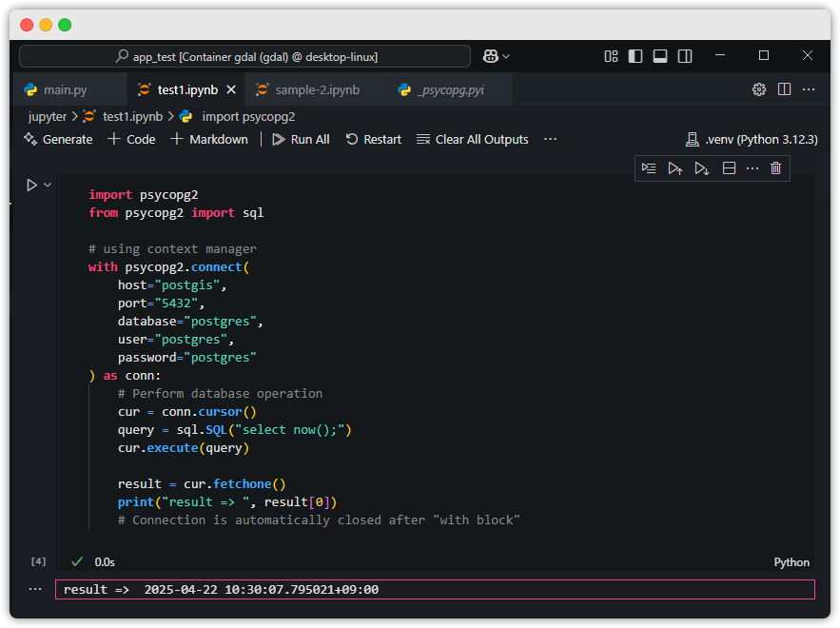Image resolution: width=840 pixels, height=628 pixels.
Task: Click password="postgres" line
Action: tap(187, 358)
